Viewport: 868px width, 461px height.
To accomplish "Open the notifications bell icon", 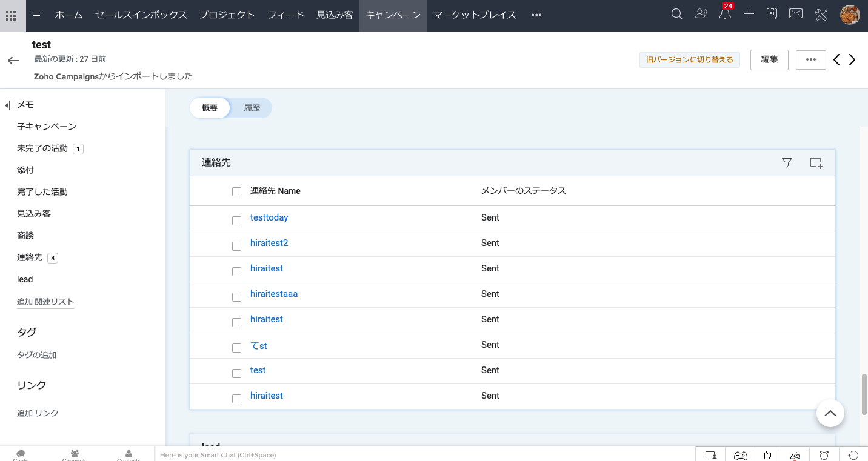I will click(725, 15).
